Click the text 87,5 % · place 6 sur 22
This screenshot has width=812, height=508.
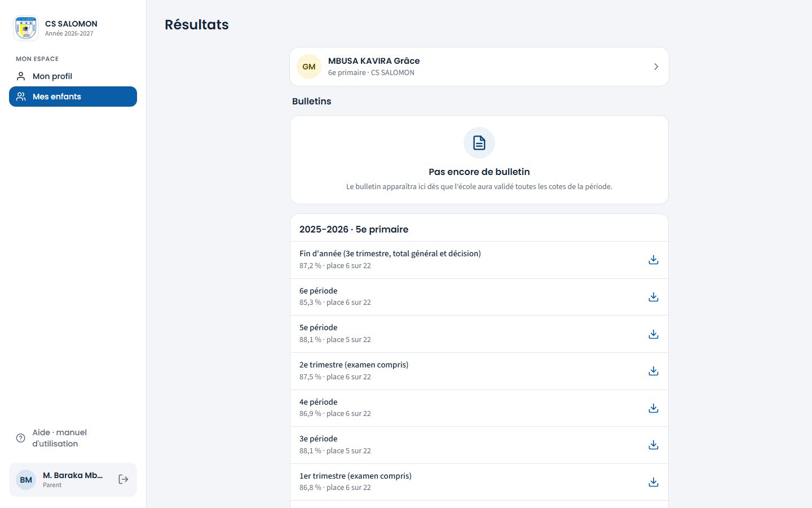click(x=335, y=377)
